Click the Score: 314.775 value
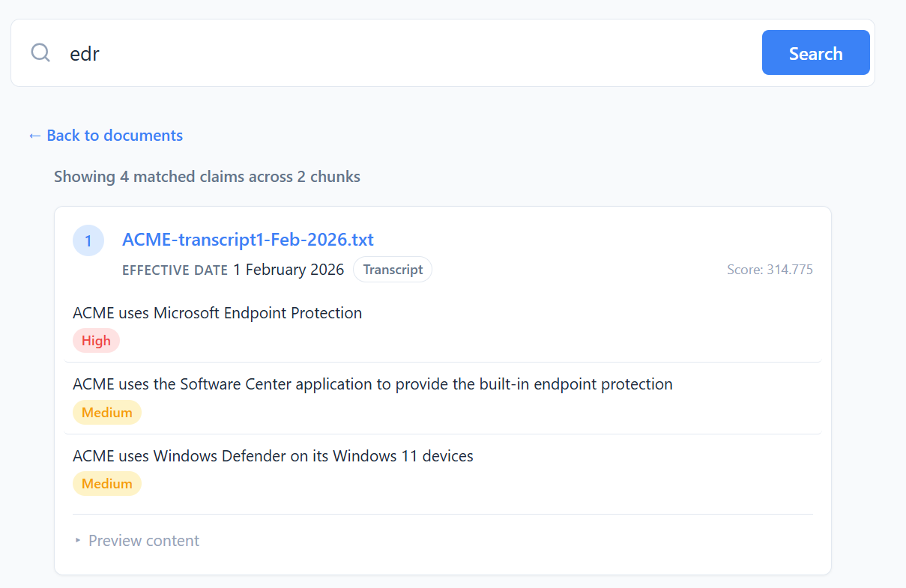 click(x=769, y=270)
